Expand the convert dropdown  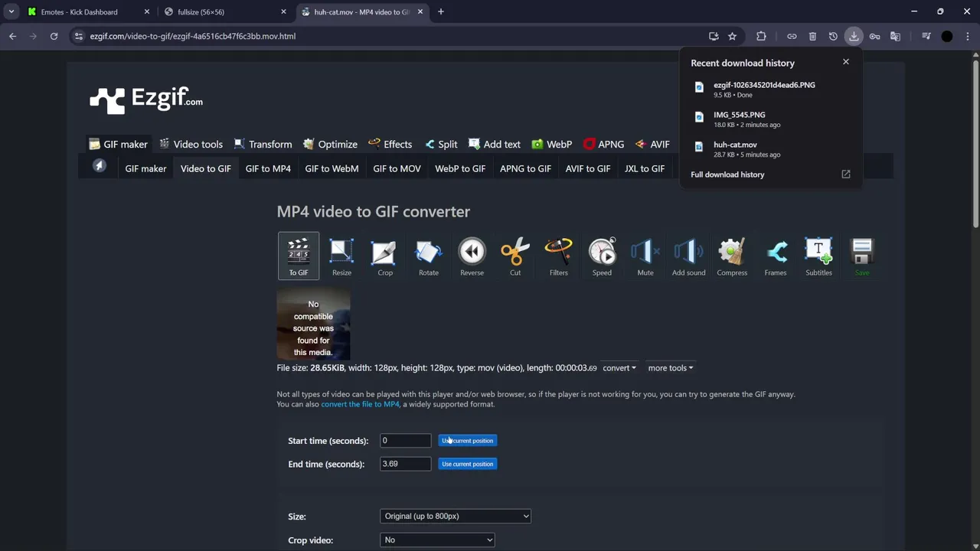(x=619, y=368)
